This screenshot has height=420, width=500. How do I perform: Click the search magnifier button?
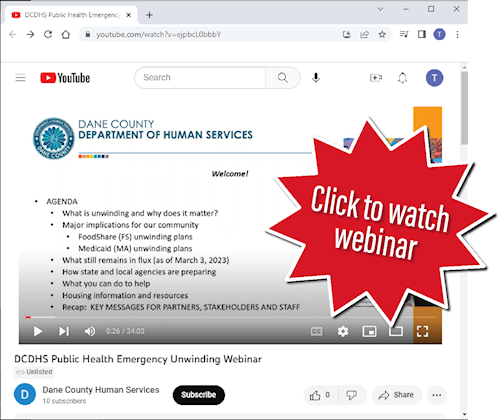pos(283,78)
